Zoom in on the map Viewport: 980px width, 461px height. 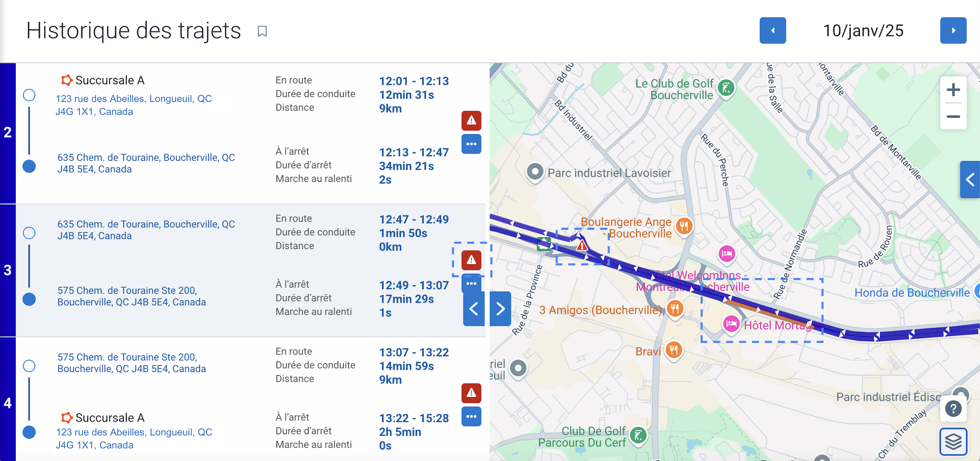point(953,90)
